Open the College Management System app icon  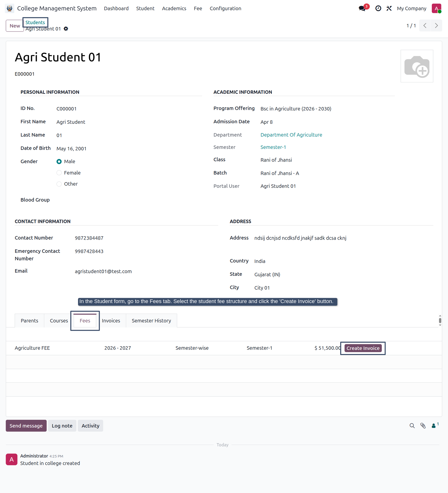pyautogui.click(x=9, y=8)
